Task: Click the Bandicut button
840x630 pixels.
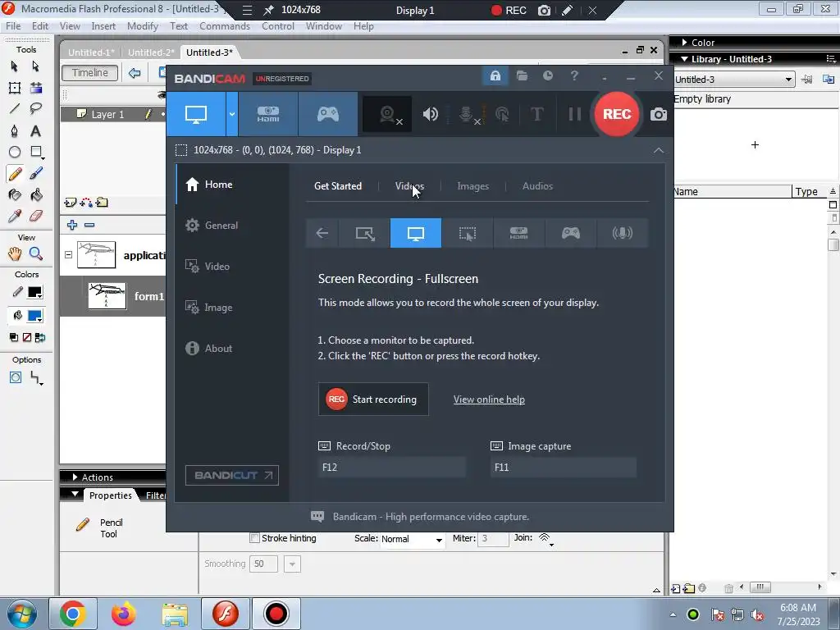Action: pos(232,475)
